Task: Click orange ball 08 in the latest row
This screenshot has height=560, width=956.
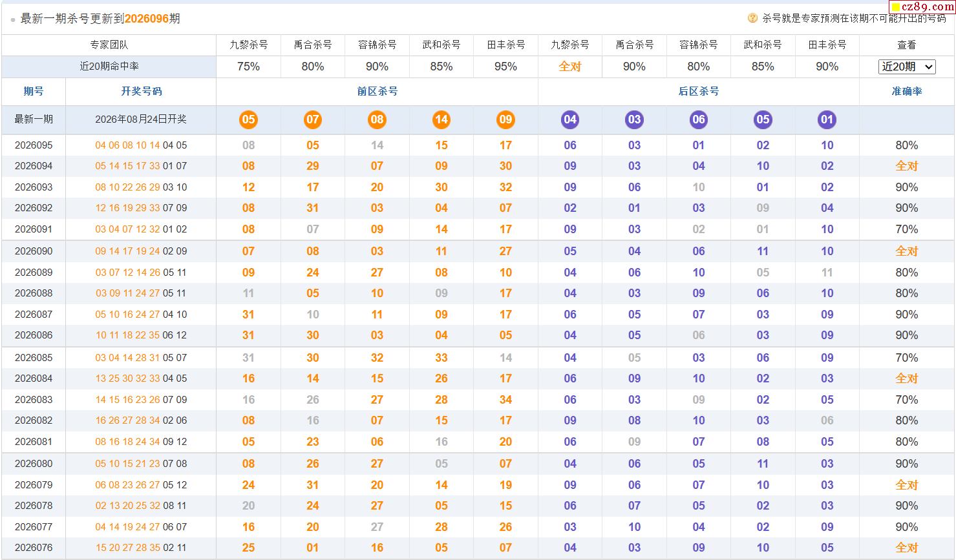Action: (377, 119)
